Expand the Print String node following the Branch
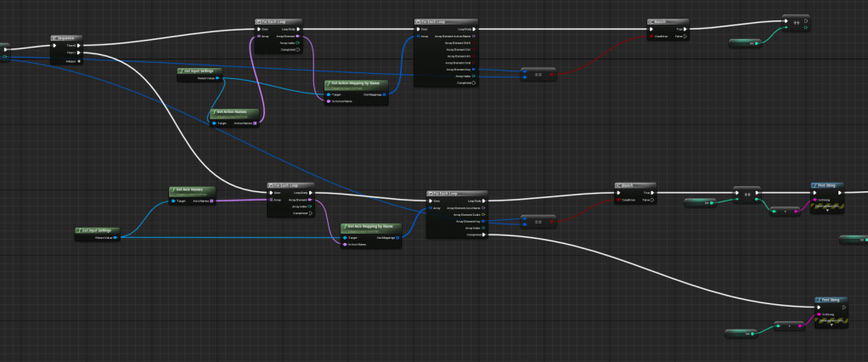This screenshot has width=868, height=362. coord(827,212)
